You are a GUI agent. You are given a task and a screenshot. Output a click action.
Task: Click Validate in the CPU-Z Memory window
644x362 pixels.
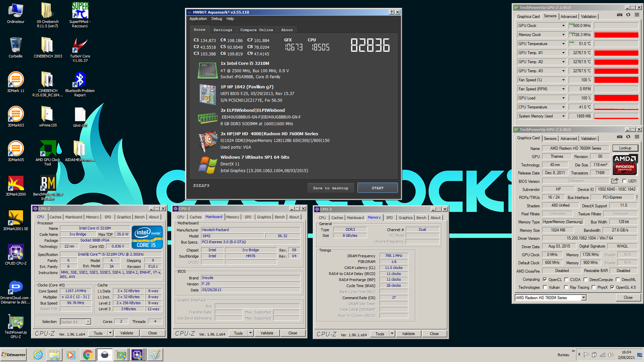pos(408,334)
